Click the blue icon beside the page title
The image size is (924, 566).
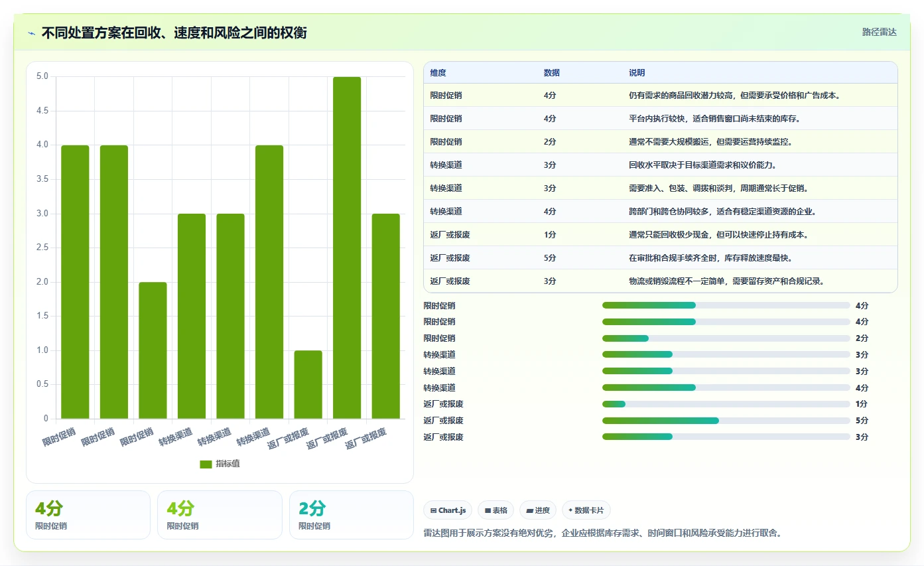tap(31, 33)
